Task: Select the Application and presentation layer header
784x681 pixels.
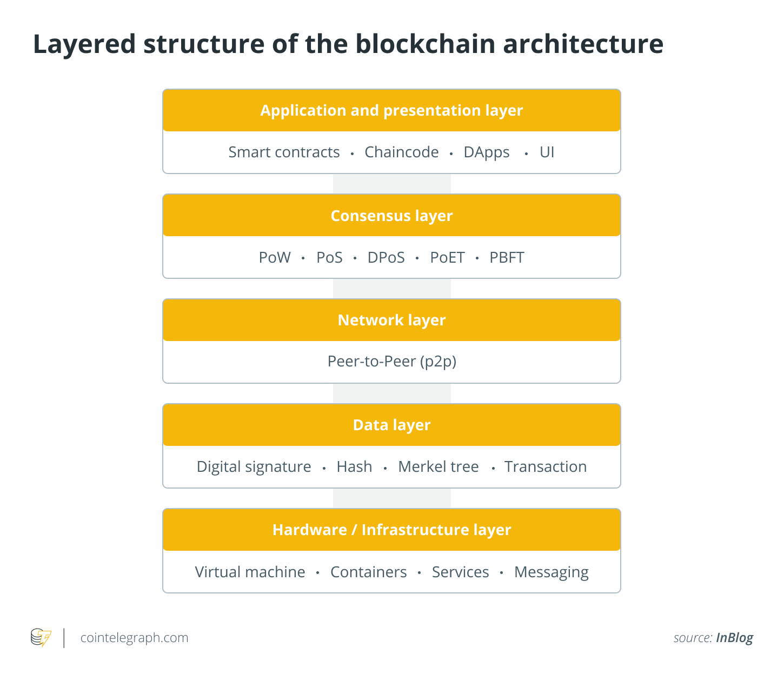Action: 391,110
